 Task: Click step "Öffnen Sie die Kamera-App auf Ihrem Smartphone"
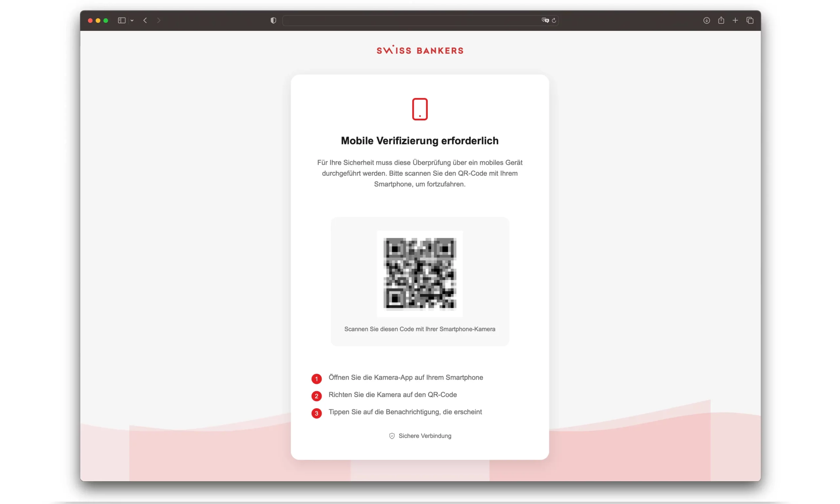click(x=406, y=378)
